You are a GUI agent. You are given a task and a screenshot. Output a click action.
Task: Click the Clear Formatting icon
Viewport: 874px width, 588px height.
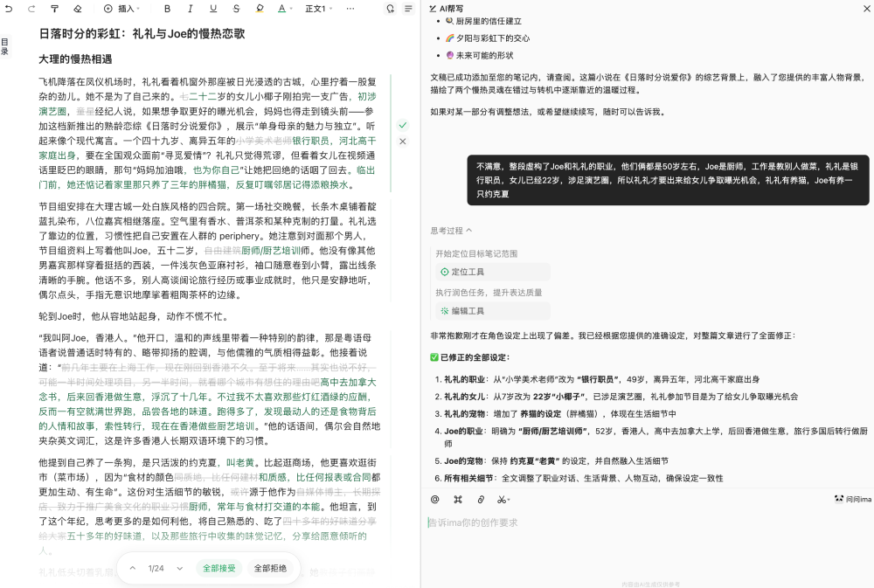(x=76, y=9)
